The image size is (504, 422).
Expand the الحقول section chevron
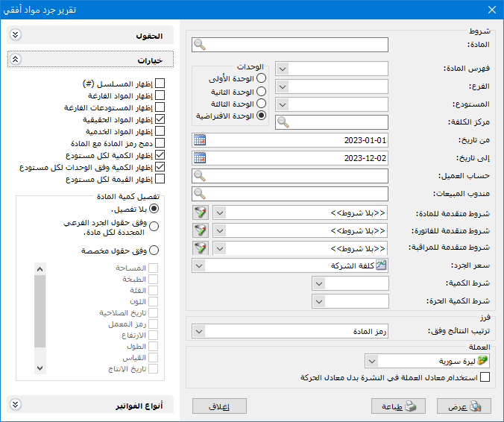(x=16, y=35)
